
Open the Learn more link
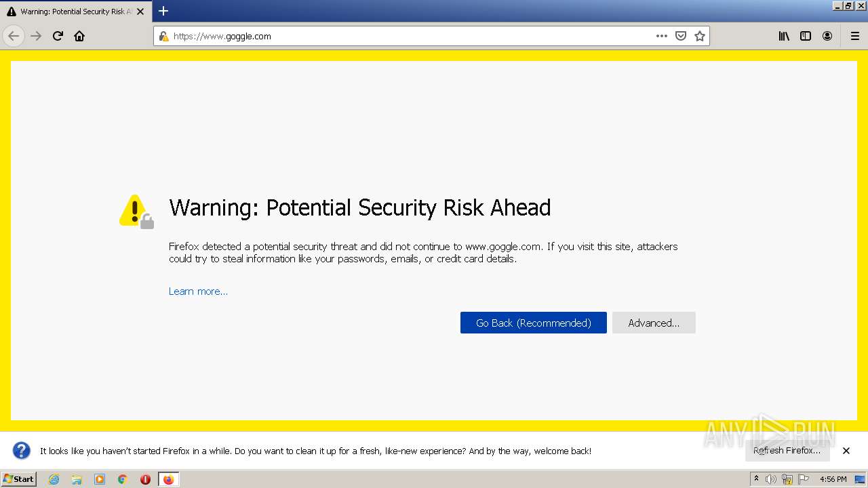198,291
